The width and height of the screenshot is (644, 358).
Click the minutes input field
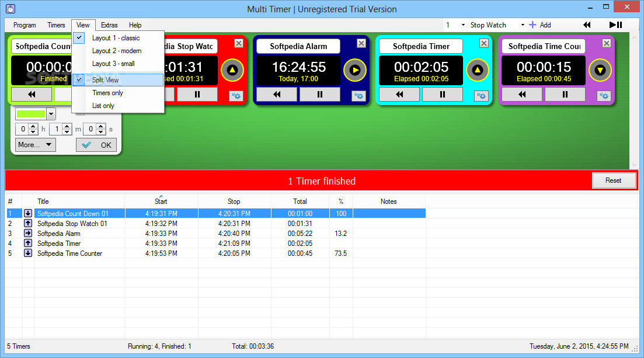pyautogui.click(x=56, y=129)
